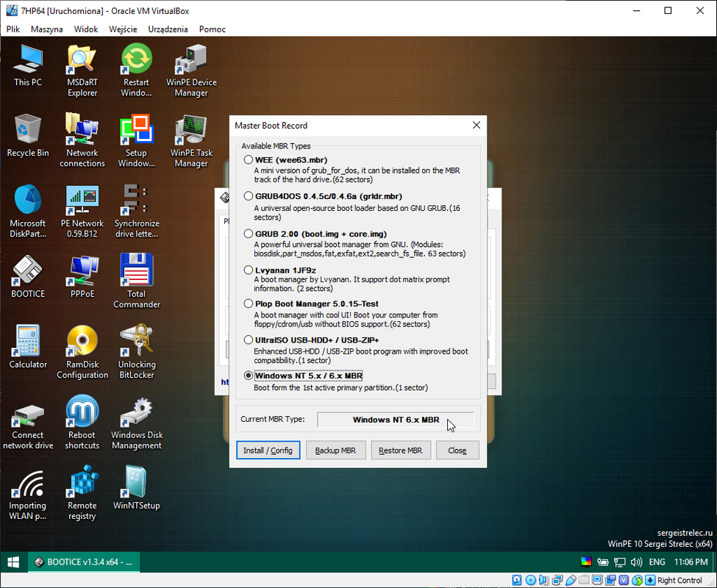Viewport: 717px width, 588px height.
Task: Select Synchronize drive letters icon
Action: click(x=136, y=211)
